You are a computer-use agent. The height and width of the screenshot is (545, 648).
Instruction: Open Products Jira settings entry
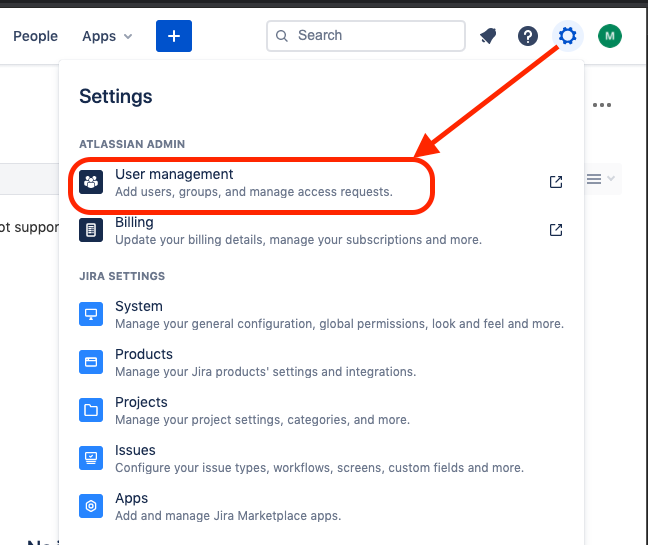point(321,362)
